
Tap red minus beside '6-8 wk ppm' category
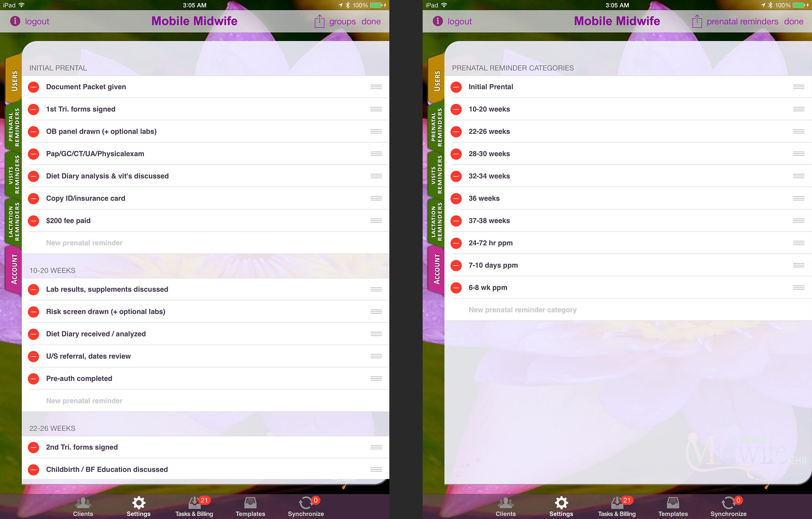click(x=456, y=287)
